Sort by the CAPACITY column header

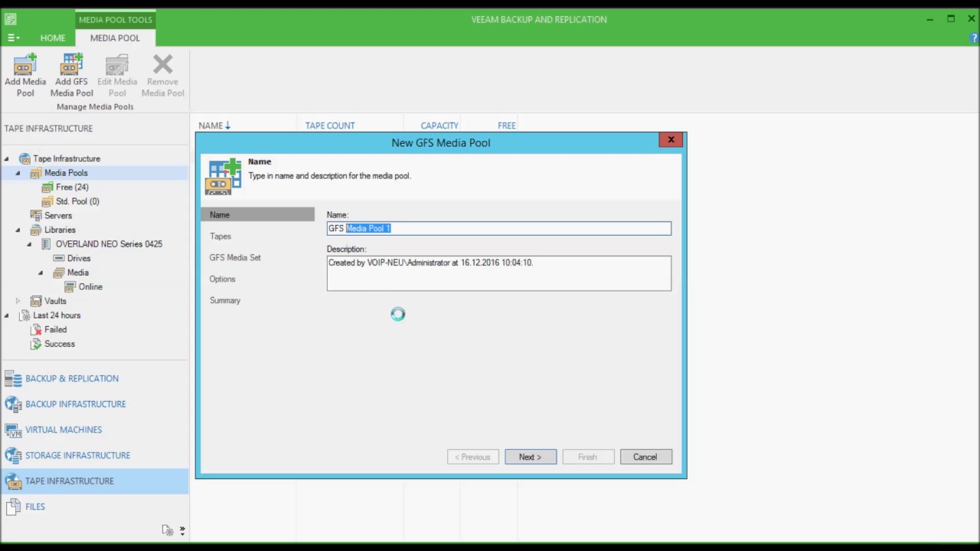pos(439,126)
